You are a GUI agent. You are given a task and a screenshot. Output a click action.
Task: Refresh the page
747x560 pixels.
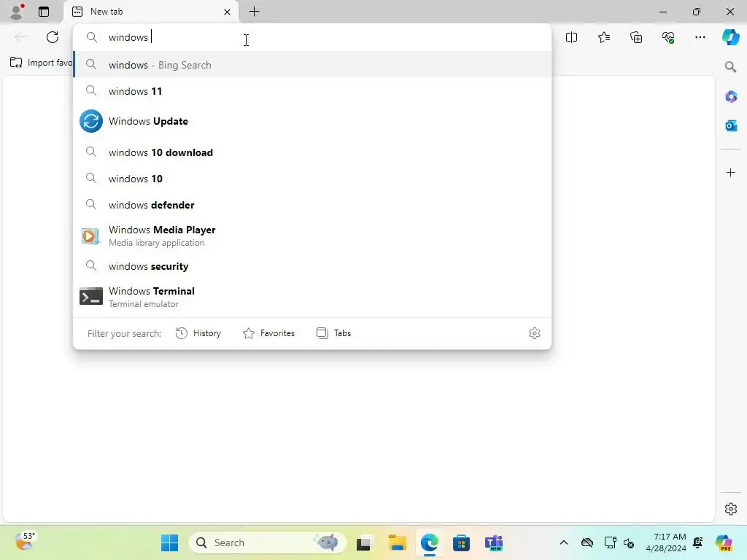pyautogui.click(x=53, y=37)
